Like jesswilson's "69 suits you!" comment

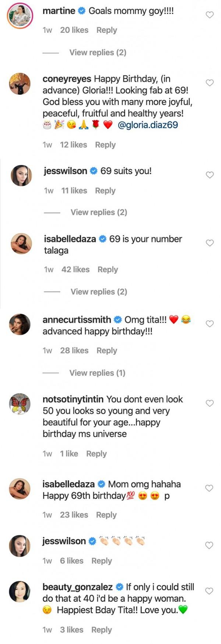(x=210, y=175)
